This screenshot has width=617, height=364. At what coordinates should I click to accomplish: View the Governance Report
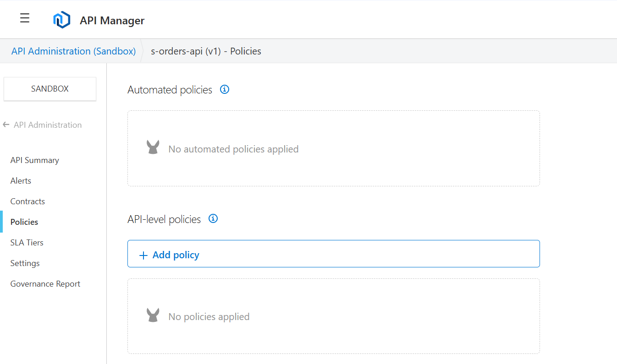pyautogui.click(x=45, y=283)
